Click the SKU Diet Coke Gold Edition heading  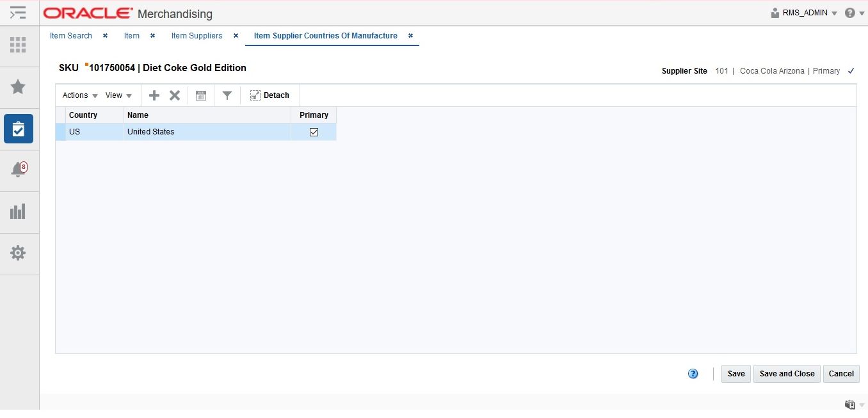pos(152,68)
